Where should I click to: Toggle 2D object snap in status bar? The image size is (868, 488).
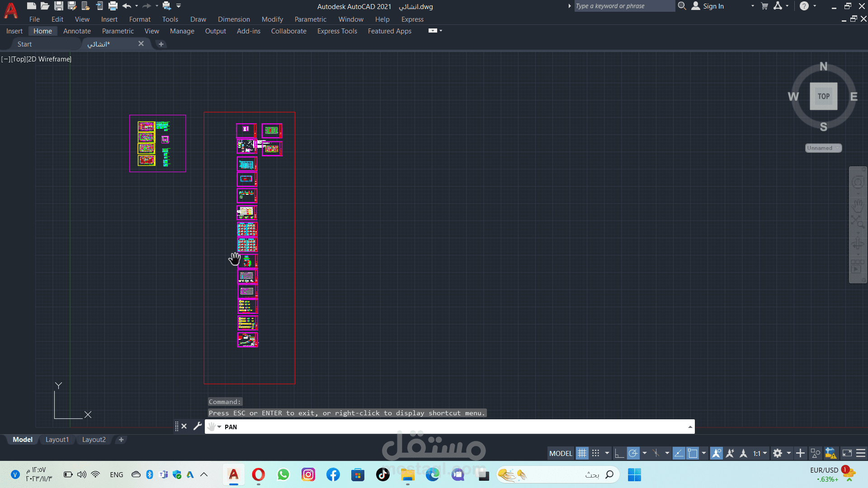(x=693, y=453)
